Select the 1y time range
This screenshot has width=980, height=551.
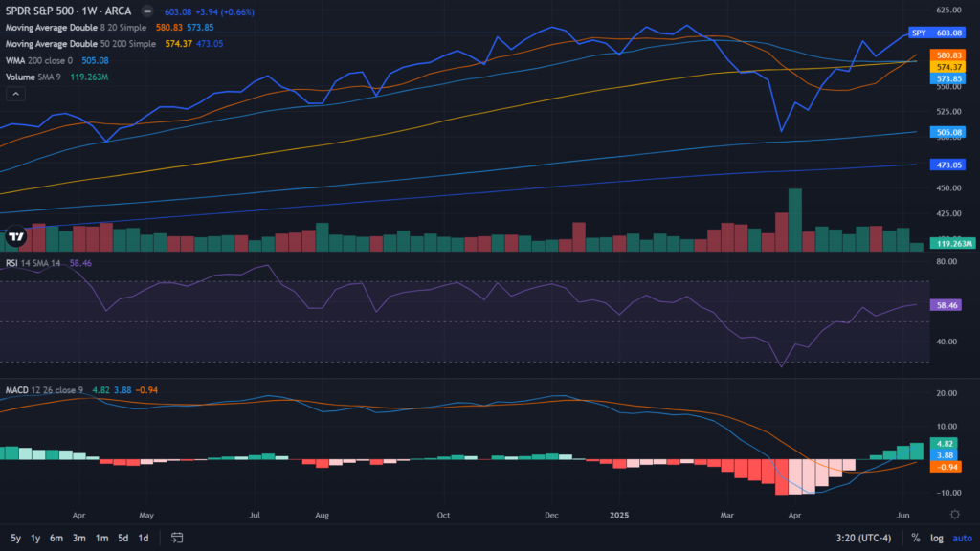(35, 538)
